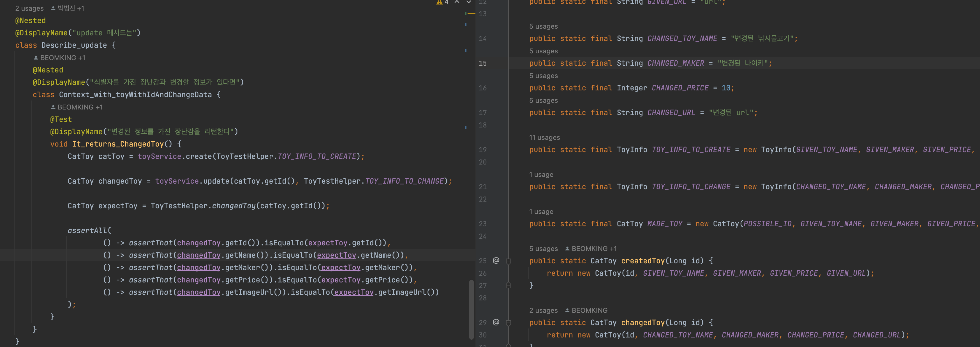Open '11 usages' hint above TOY_INFO_TO_CREATE
The image size is (980, 347).
tap(544, 138)
